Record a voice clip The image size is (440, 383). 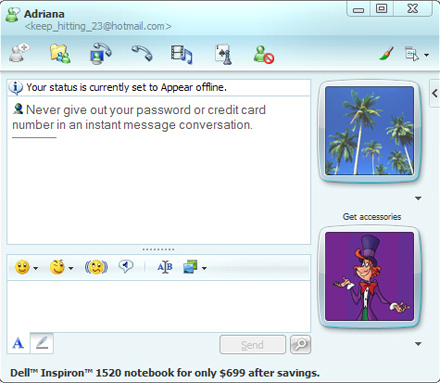tap(126, 267)
